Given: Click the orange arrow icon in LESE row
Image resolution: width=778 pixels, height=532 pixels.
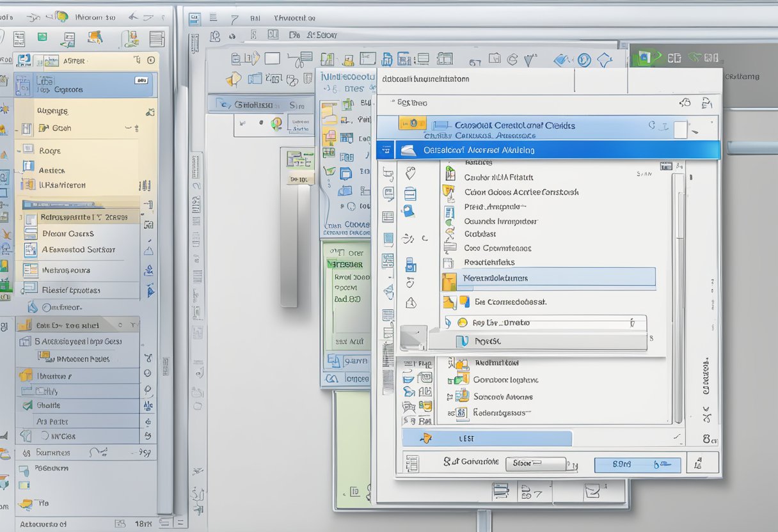Looking at the screenshot, I should 424,438.
